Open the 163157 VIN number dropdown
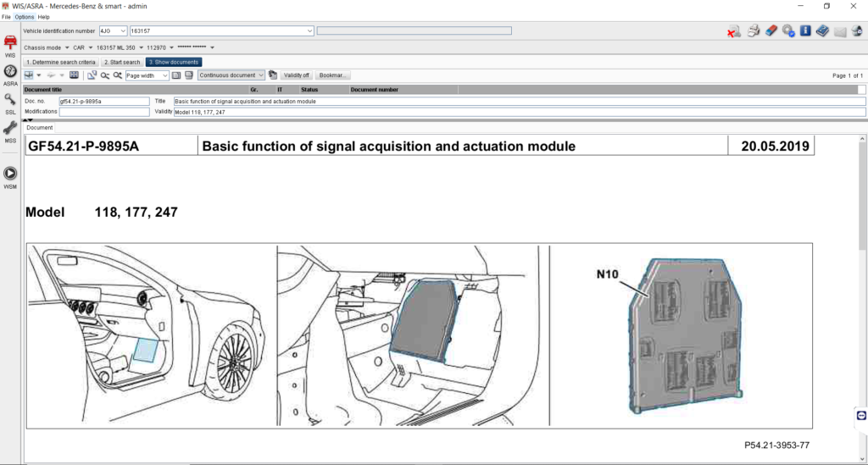Screen dimensions: 868x465 tap(309, 31)
